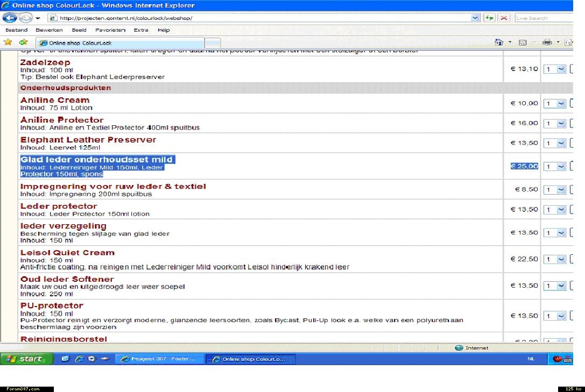The image size is (585, 392).
Task: Go to the Home page icon
Action: [x=499, y=42]
